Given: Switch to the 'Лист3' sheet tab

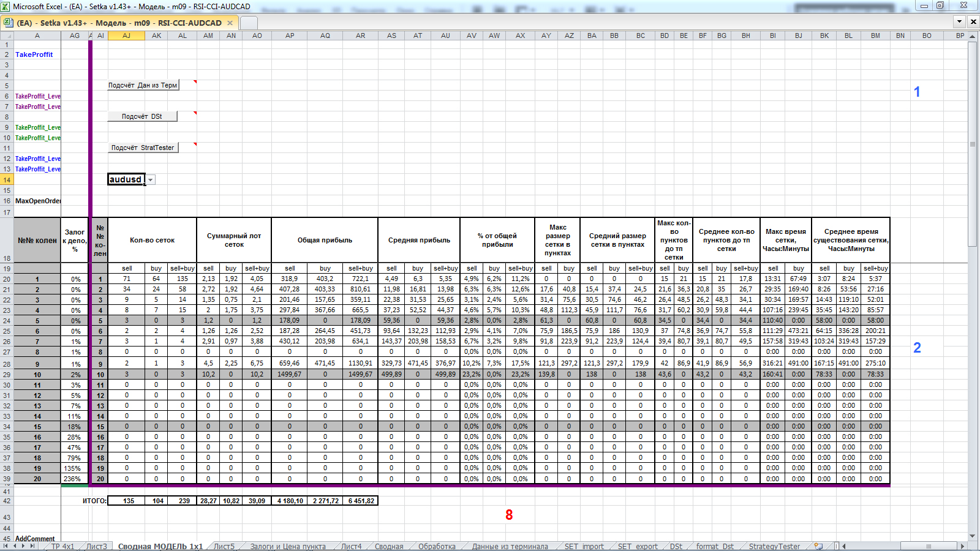Looking at the screenshot, I should (x=96, y=546).
